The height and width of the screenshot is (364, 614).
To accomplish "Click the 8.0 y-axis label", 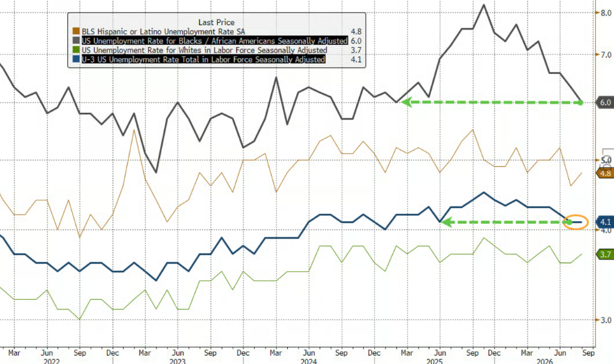I will [x=606, y=13].
